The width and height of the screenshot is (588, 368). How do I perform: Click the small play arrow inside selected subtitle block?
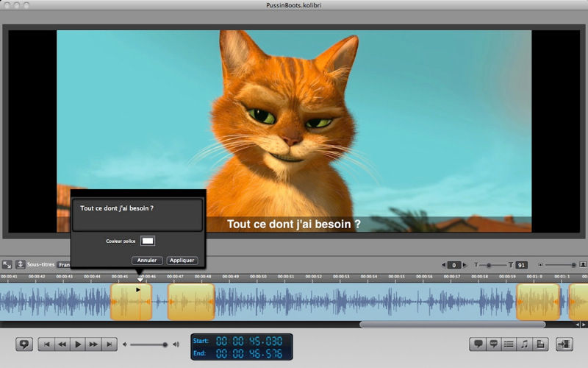pos(138,289)
